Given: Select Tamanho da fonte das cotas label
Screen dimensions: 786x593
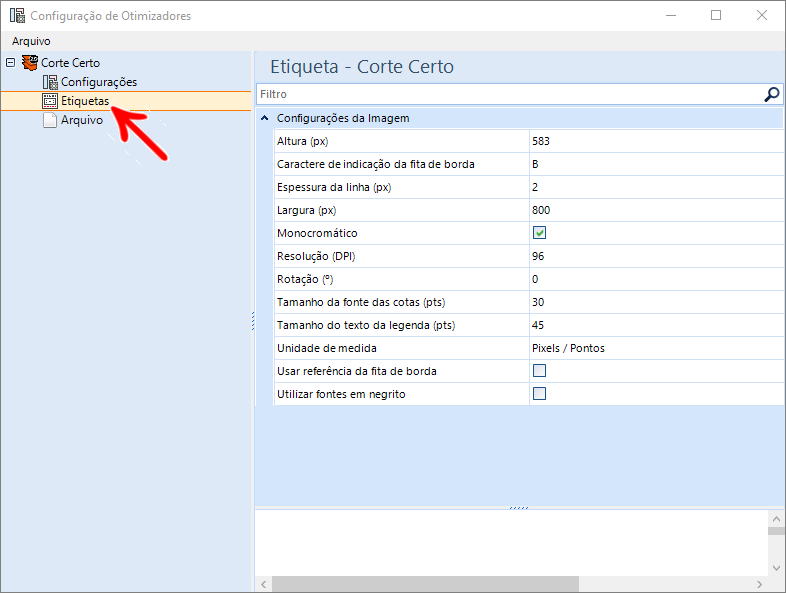Looking at the screenshot, I should pos(361,303).
